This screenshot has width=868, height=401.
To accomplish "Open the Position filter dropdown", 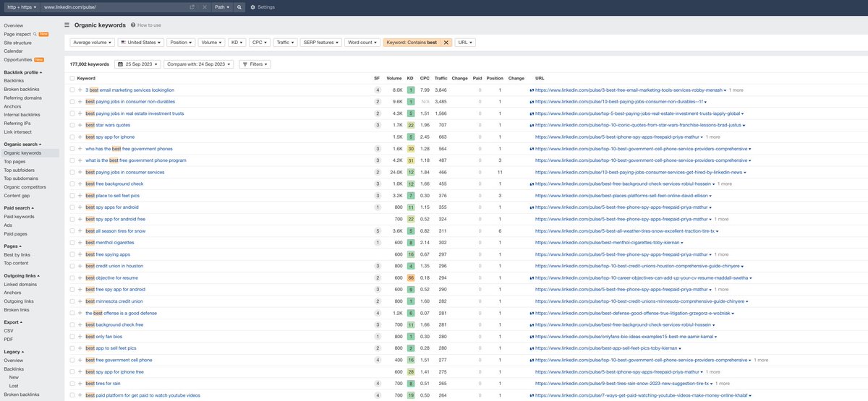I will (x=181, y=43).
